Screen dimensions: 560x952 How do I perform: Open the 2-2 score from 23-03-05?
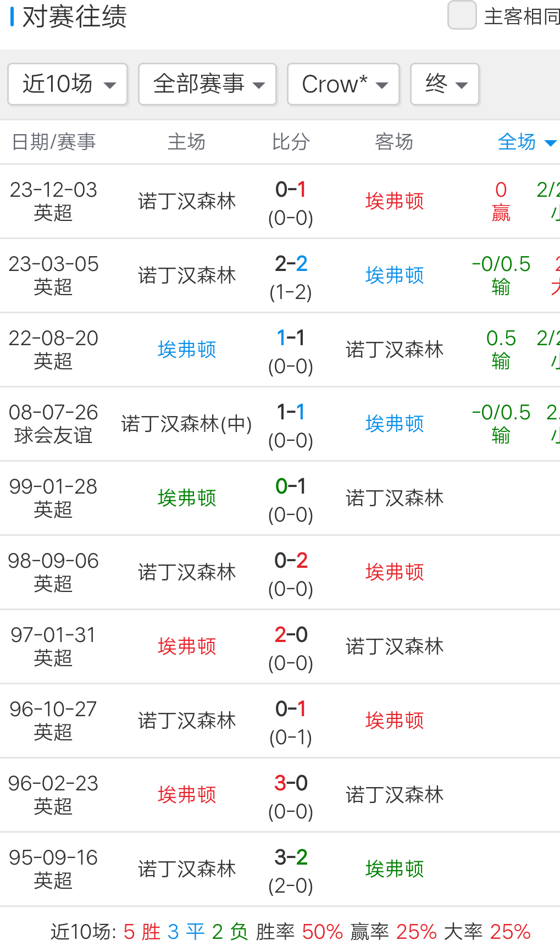click(x=291, y=264)
